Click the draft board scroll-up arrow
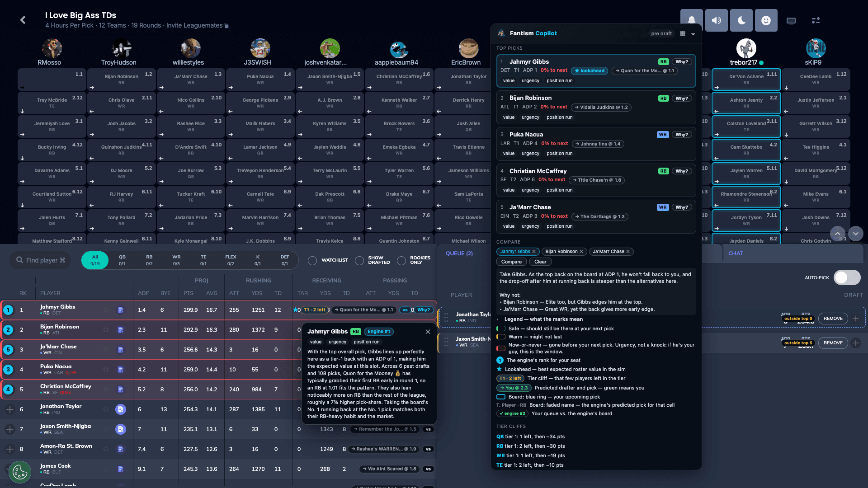Viewport: 868px width, 488px height. pos(837,234)
